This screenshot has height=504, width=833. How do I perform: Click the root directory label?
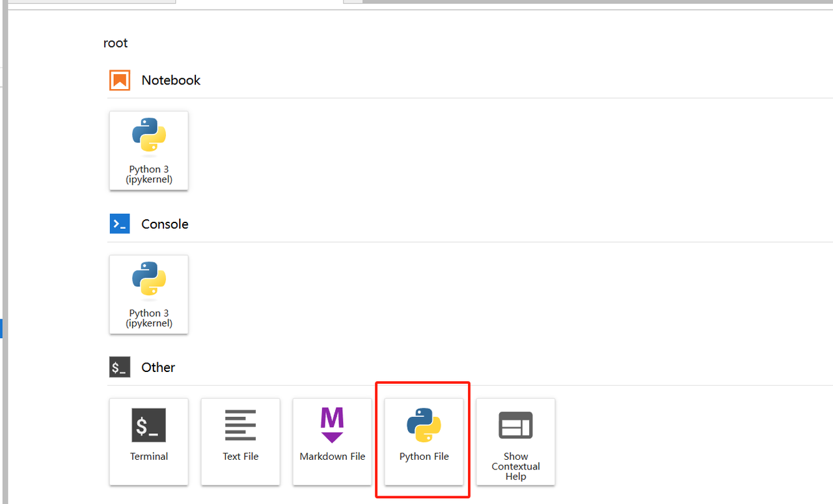(116, 43)
